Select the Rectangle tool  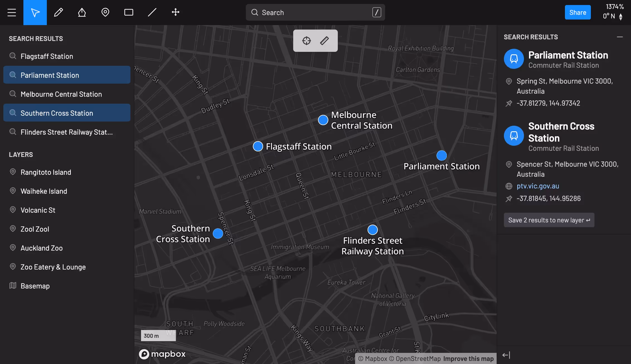(x=128, y=12)
